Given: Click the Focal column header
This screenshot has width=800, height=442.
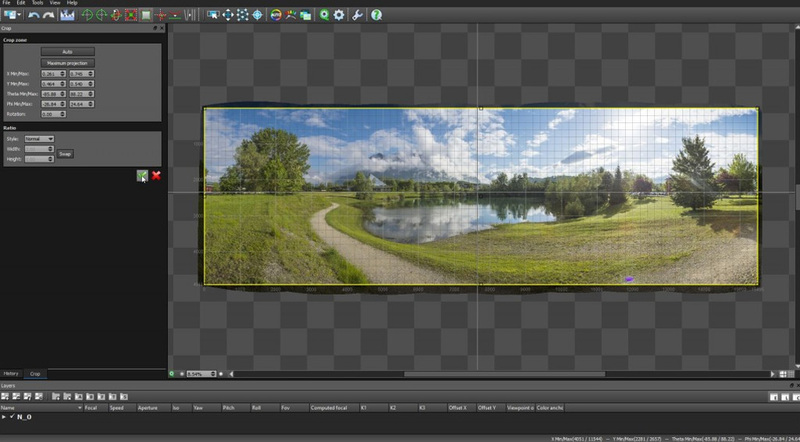Looking at the screenshot, I should click(96, 408).
